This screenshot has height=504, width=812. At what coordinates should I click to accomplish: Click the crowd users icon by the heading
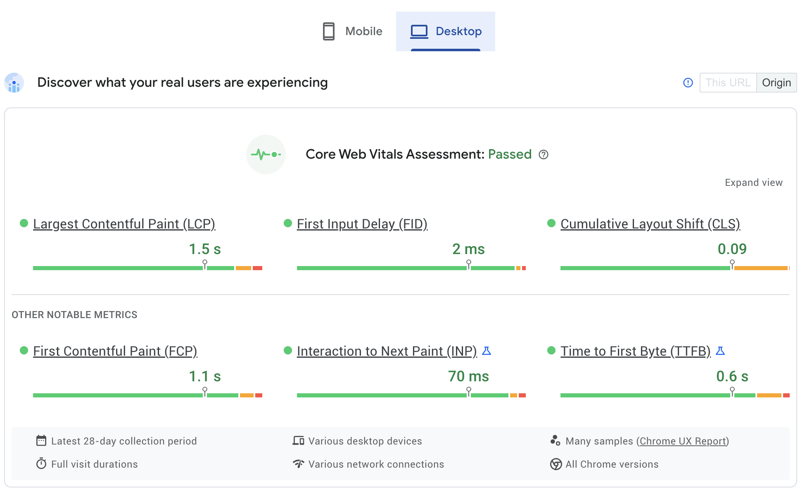14,83
